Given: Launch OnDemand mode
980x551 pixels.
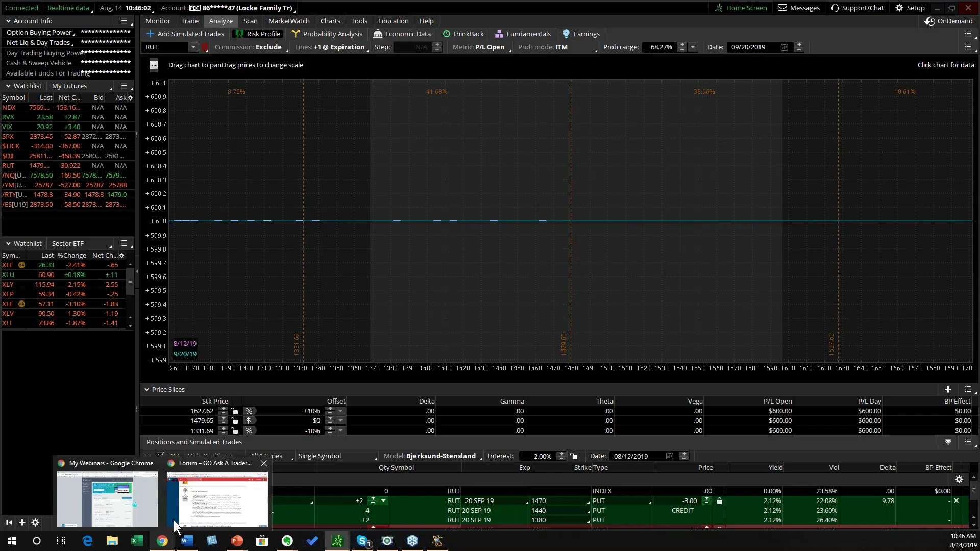Looking at the screenshot, I should (949, 21).
